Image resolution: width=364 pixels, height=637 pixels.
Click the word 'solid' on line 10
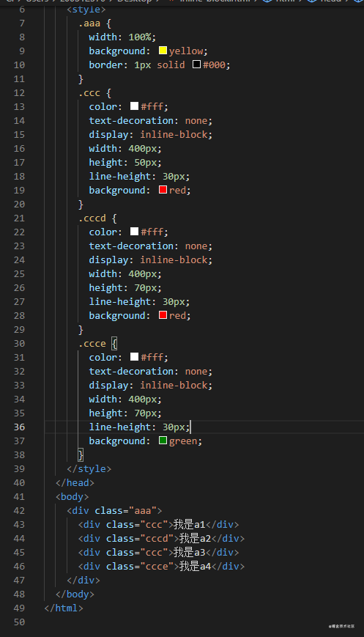pos(171,65)
